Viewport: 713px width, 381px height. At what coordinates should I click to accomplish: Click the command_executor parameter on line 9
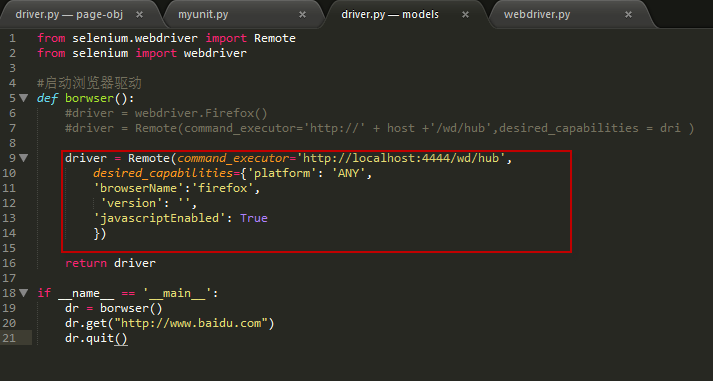pyautogui.click(x=233, y=158)
